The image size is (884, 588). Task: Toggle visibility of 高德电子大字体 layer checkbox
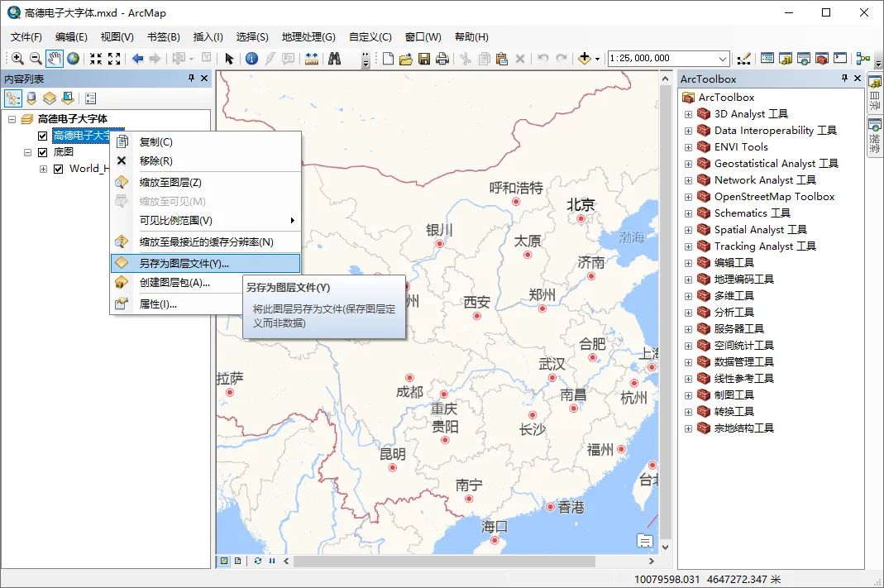coord(42,136)
